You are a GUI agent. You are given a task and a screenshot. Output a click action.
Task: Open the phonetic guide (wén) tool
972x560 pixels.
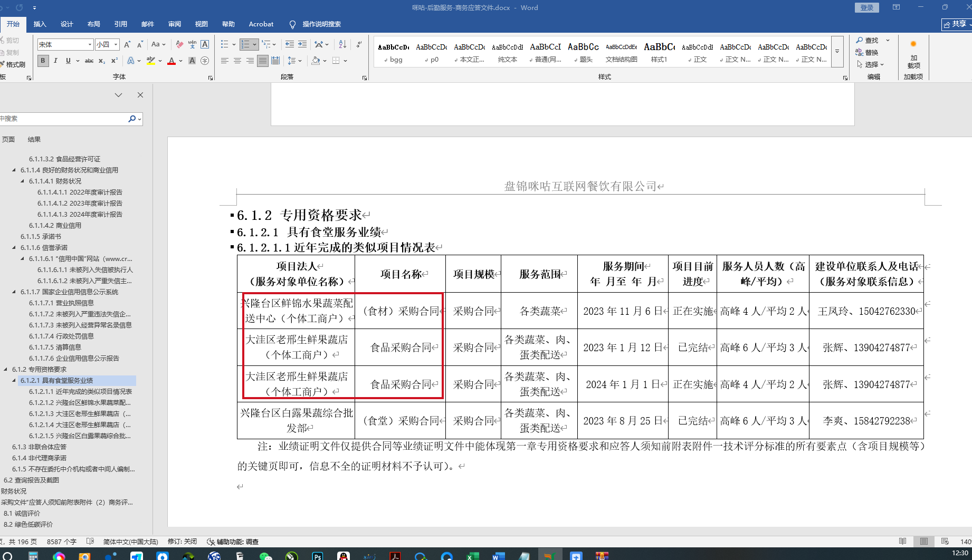click(x=192, y=45)
